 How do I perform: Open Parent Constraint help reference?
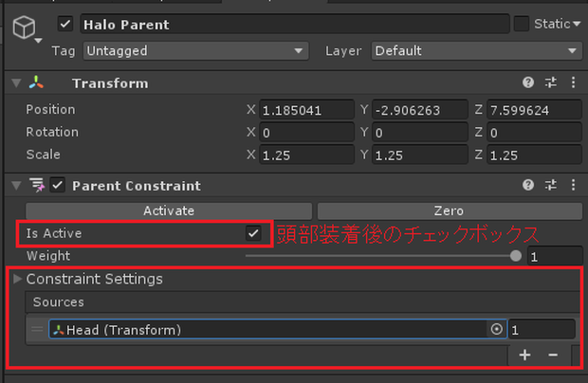528,184
